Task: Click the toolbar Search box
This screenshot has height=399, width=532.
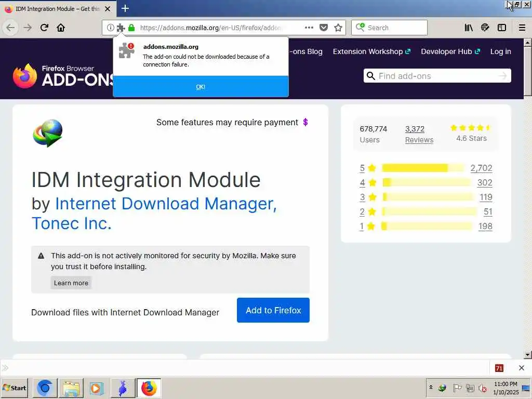Action: tap(389, 28)
